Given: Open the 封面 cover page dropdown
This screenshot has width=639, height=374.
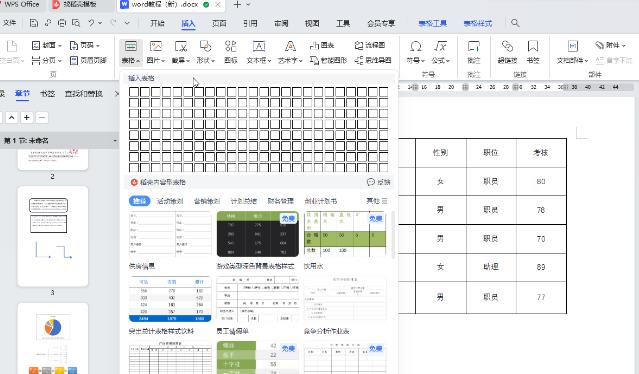Looking at the screenshot, I should click(47, 45).
